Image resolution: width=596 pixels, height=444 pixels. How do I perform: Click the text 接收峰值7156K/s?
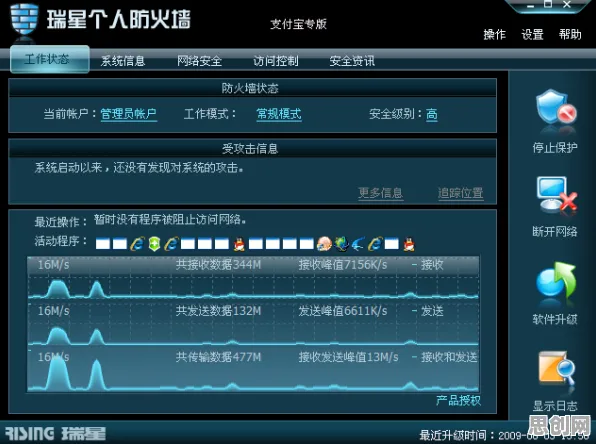click(x=342, y=265)
